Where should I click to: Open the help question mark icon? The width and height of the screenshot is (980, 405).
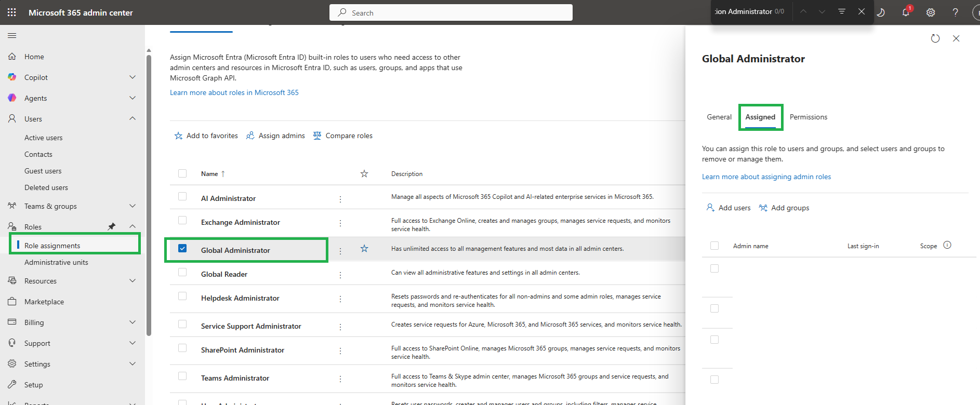[955, 12]
